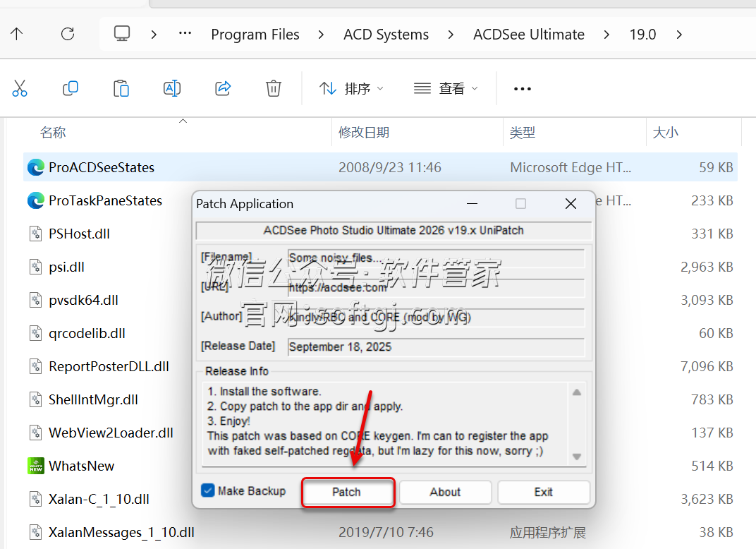This screenshot has width=756, height=549.
Task: Click the Up navigation arrow icon
Action: click(16, 34)
